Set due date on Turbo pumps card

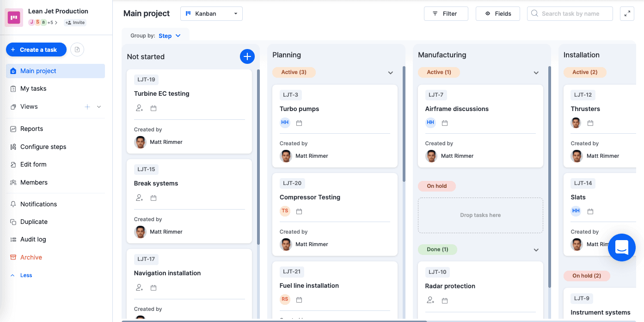(299, 123)
